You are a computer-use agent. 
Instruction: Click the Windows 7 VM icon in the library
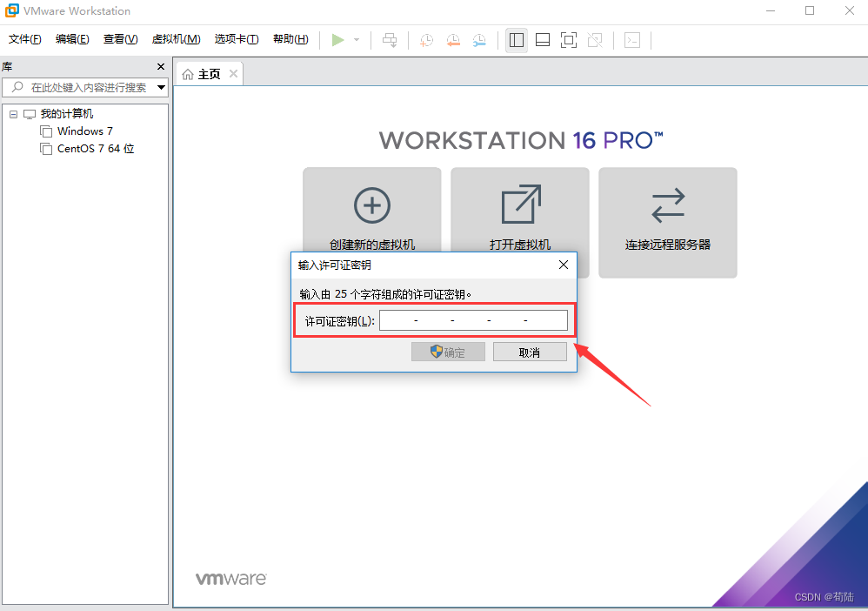pyautogui.click(x=46, y=131)
